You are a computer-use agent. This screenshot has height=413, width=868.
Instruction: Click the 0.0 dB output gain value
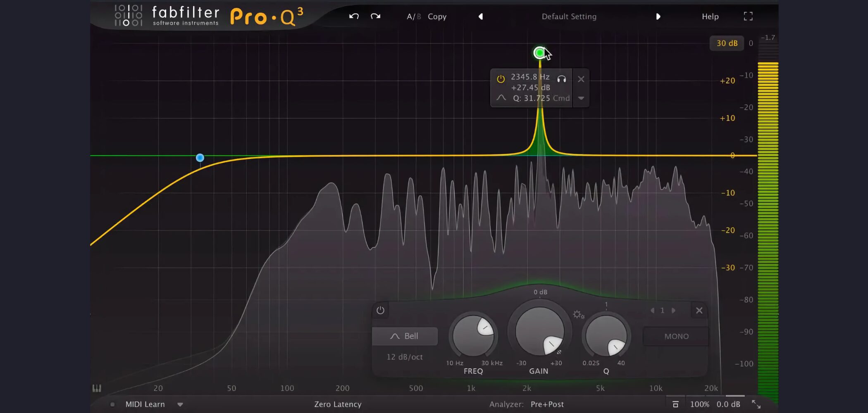(x=728, y=404)
